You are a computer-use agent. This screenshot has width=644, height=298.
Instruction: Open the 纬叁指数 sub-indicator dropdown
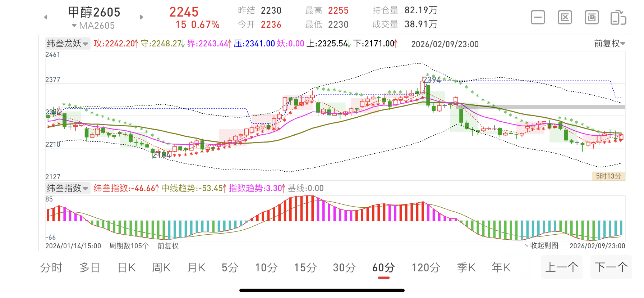[x=67, y=188]
